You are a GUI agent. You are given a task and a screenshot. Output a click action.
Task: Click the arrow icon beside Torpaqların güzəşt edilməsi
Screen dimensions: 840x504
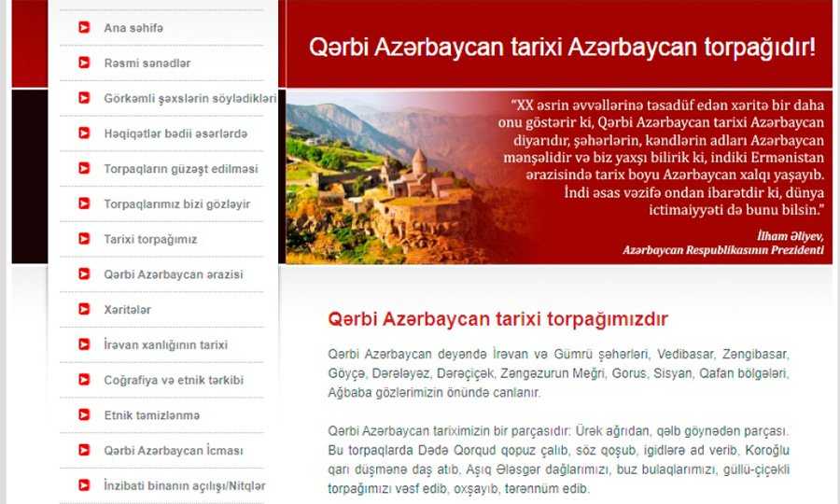[84, 168]
